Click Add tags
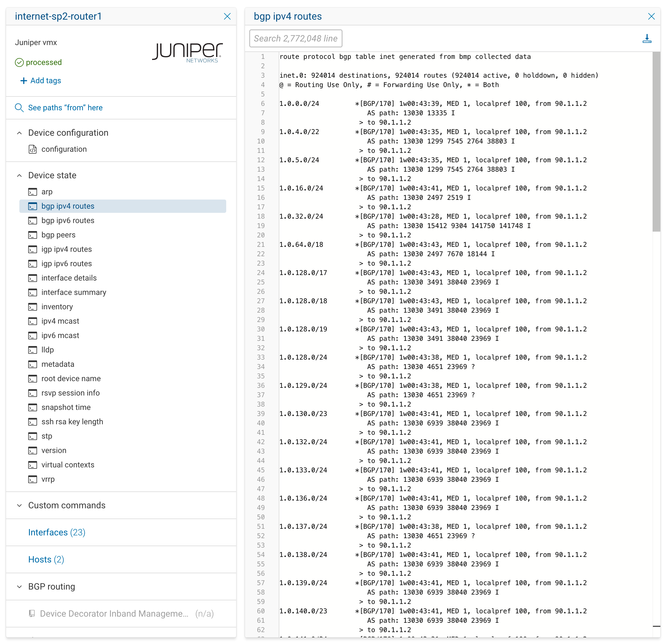Screen dimensions: 667x644 pos(40,81)
